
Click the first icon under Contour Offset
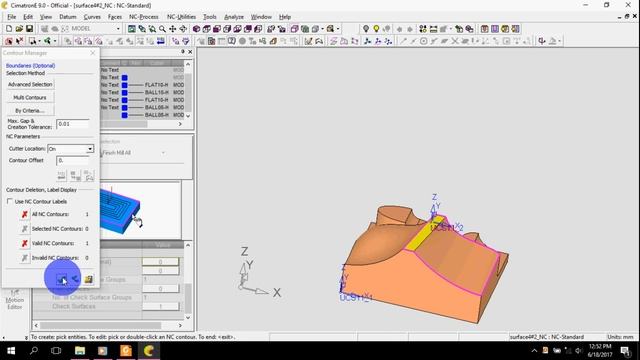(x=61, y=176)
